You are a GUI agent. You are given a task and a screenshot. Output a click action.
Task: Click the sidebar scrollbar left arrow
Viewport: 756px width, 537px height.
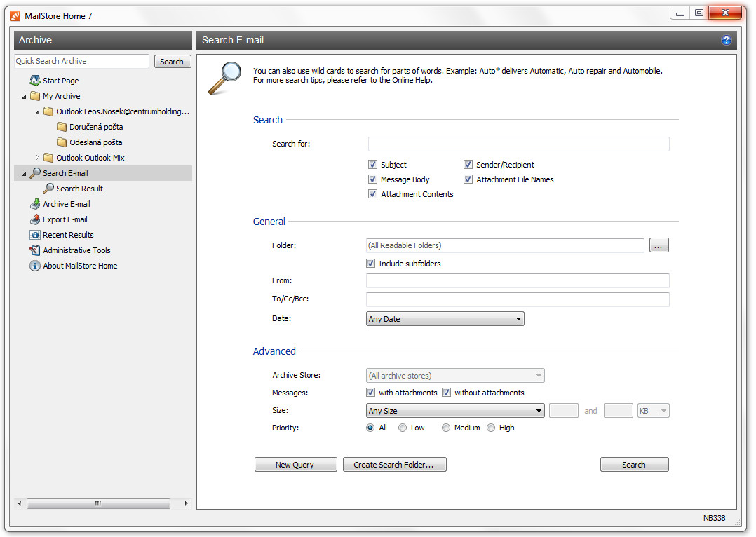click(20, 504)
